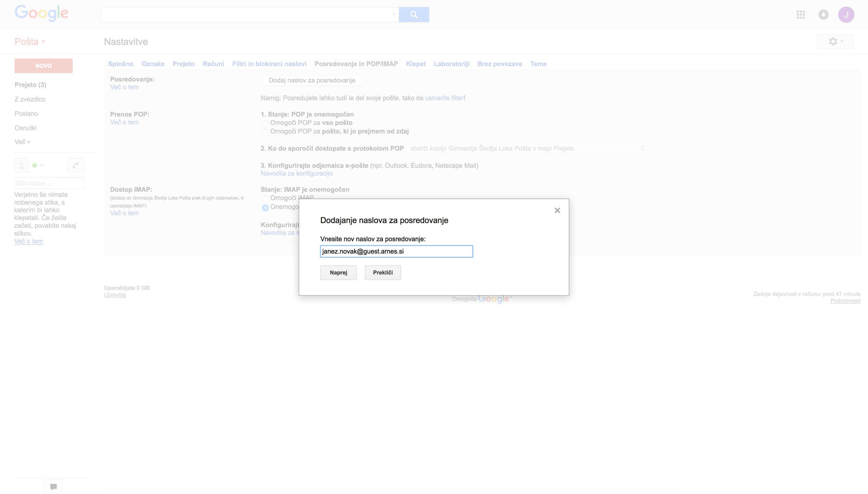
Task: Open the notifications bell icon
Action: point(823,15)
